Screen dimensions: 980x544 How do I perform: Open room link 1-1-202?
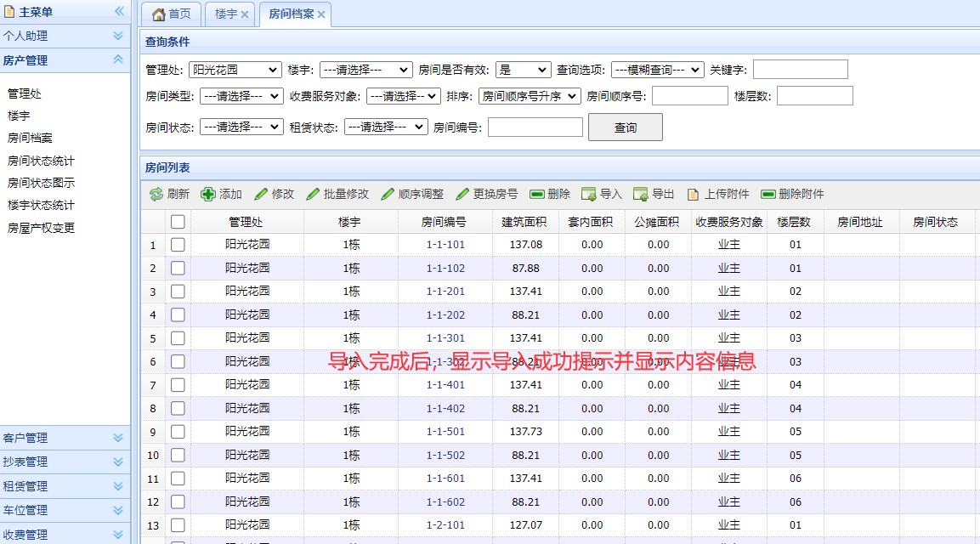(x=445, y=315)
